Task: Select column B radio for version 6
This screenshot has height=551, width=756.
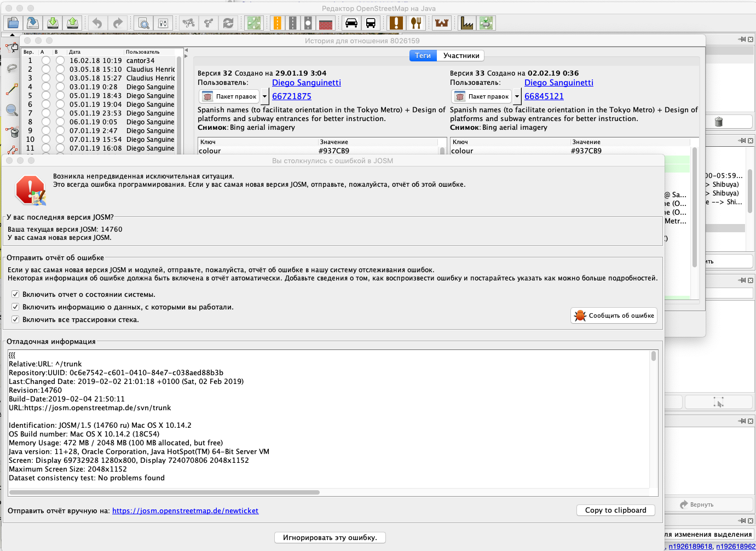Action: tap(60, 104)
